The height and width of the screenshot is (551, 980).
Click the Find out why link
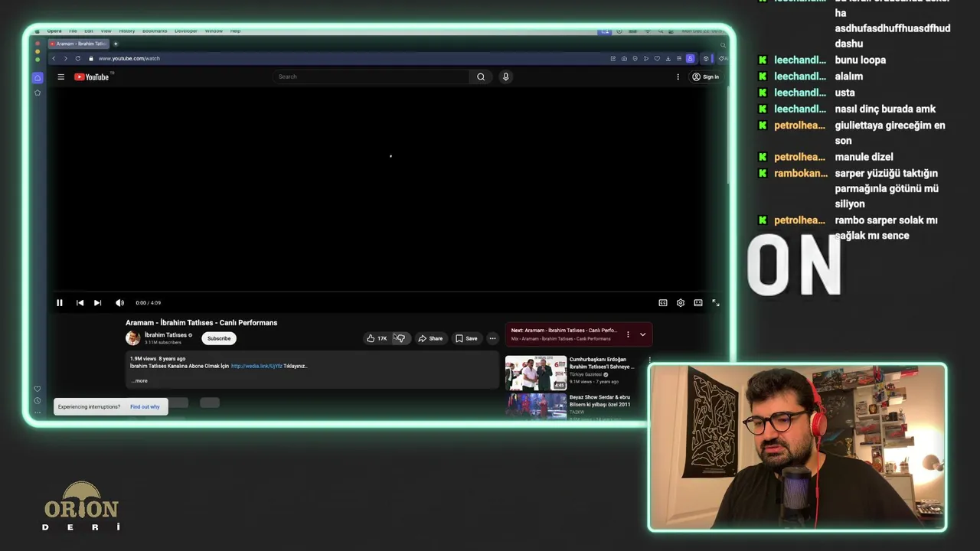[x=145, y=407]
